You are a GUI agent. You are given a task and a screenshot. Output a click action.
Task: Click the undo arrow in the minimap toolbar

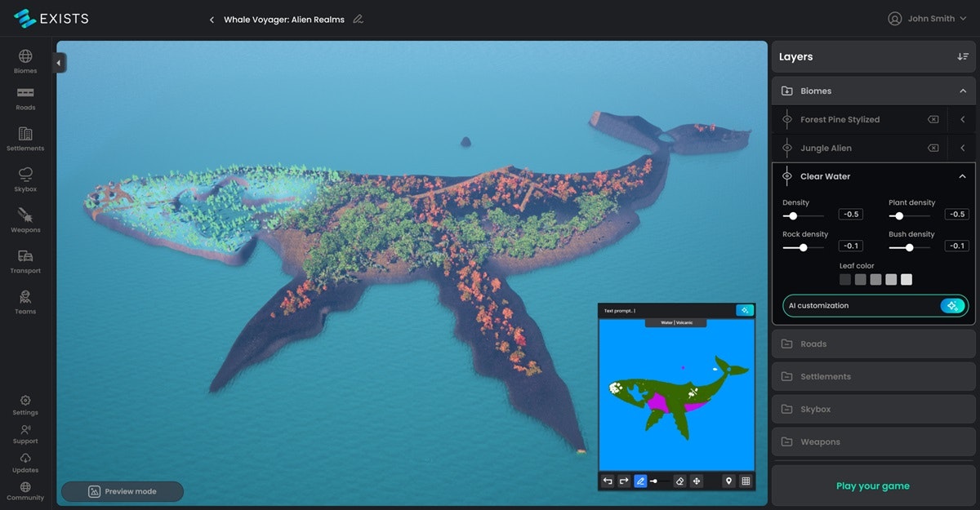point(608,481)
